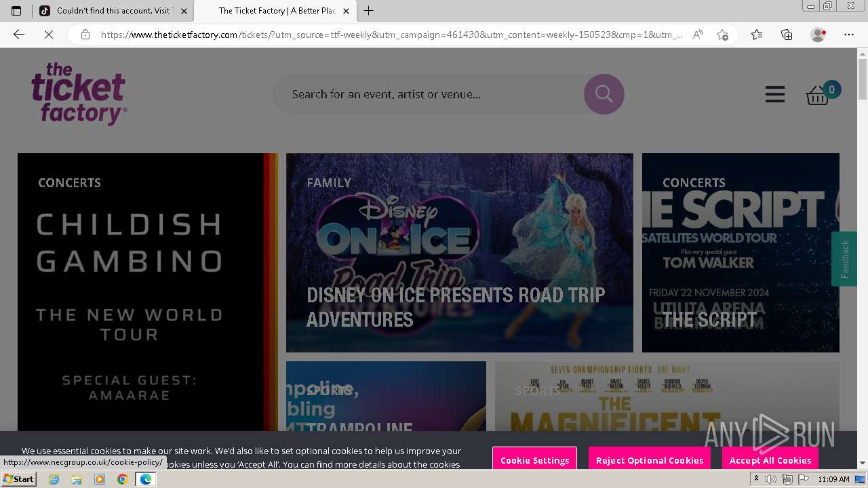Screen dimensions: 868x488
Task: Select The Ticket Factory tab
Action: (275, 11)
